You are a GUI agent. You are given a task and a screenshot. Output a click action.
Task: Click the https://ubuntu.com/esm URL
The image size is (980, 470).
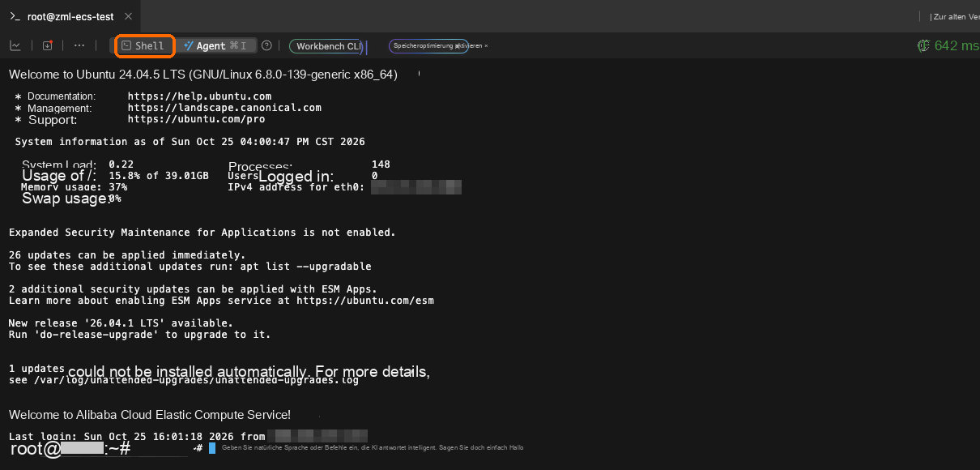(366, 301)
